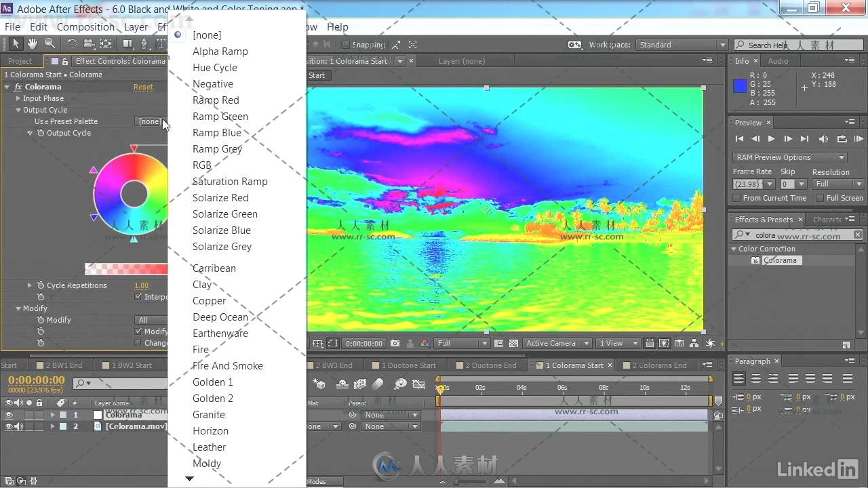The height and width of the screenshot is (488, 868).
Task: Open the Active Camera view dropdown
Action: pyautogui.click(x=557, y=343)
